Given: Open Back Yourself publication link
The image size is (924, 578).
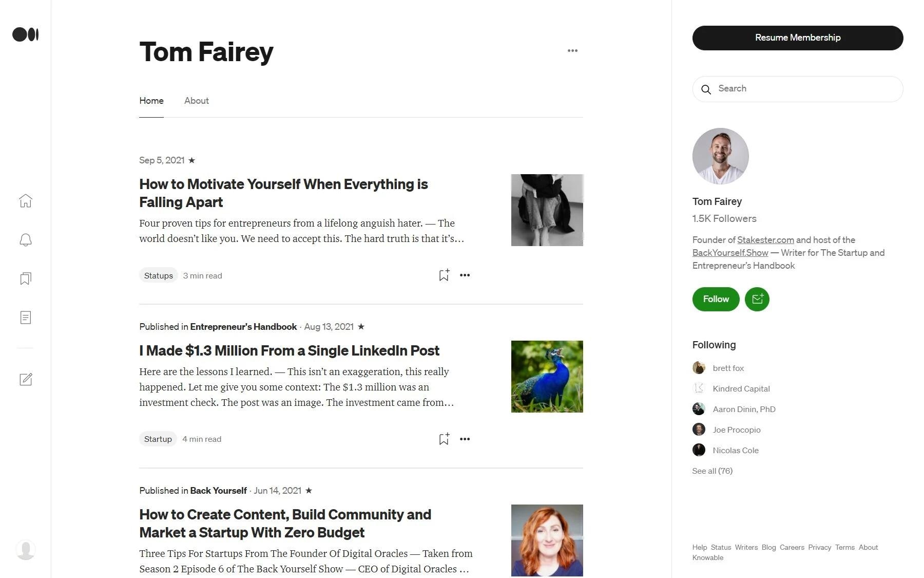Looking at the screenshot, I should click(x=219, y=491).
